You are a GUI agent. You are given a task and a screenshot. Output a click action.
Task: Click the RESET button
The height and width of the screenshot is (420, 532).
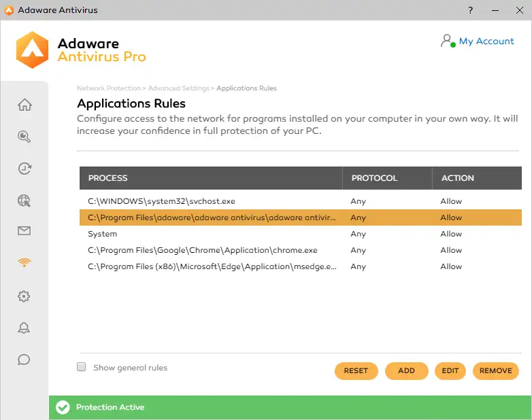coord(356,370)
